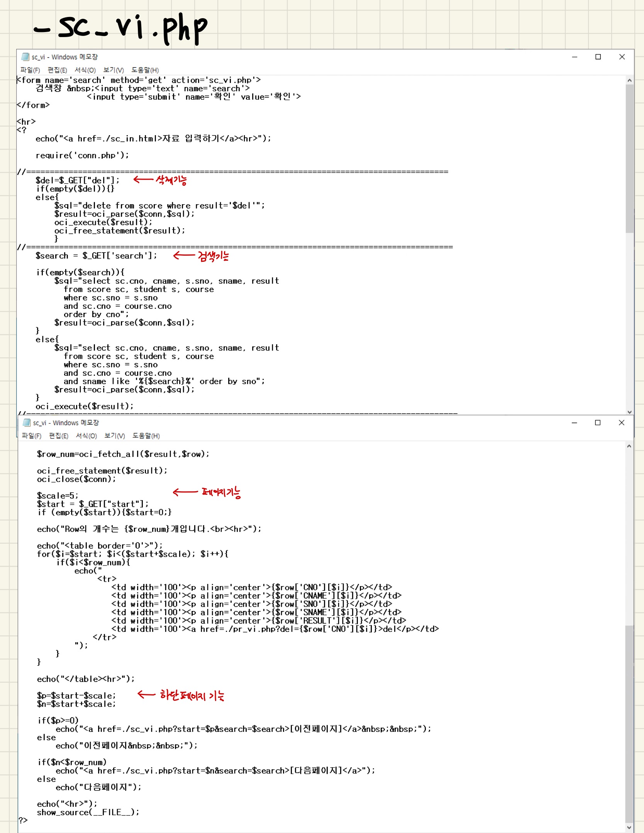
Task: Click the td line containing $row['CNAME']
Action: (256, 595)
